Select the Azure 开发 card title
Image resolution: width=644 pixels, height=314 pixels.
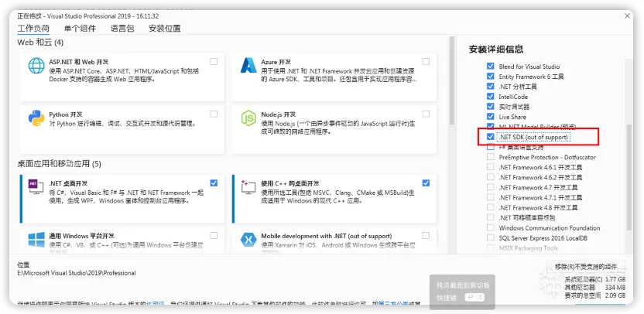click(x=276, y=62)
